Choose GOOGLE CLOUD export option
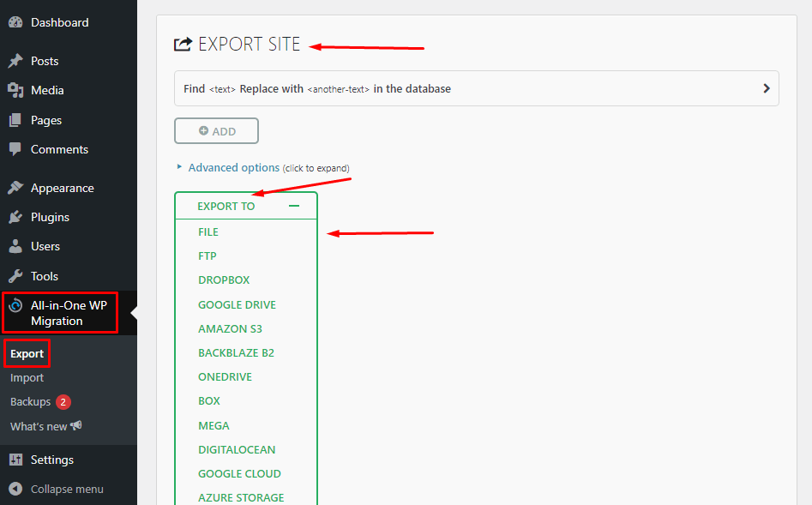 tap(239, 473)
